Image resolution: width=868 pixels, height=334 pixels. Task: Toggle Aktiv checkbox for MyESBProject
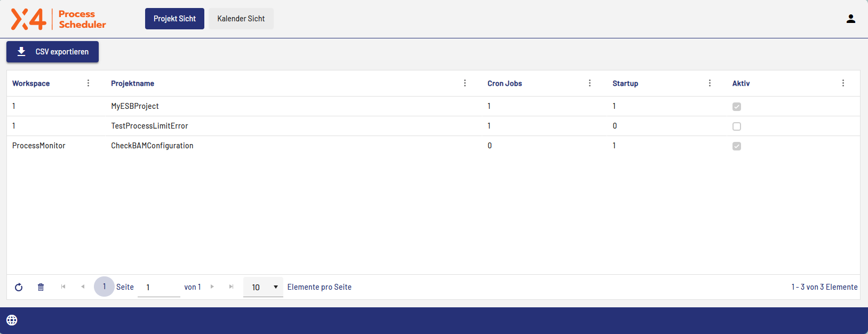pos(737,107)
